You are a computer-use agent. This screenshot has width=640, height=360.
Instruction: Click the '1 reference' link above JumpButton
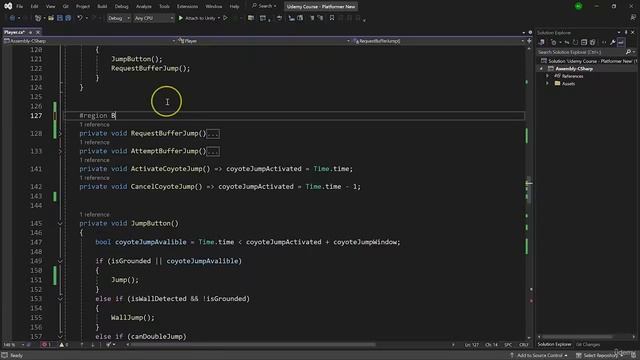(x=94, y=214)
